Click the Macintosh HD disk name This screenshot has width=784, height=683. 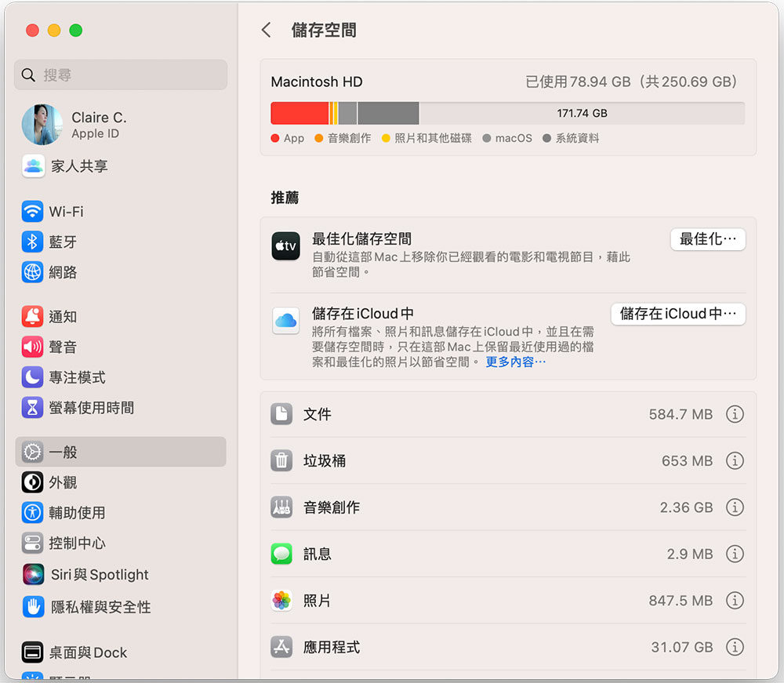click(317, 82)
